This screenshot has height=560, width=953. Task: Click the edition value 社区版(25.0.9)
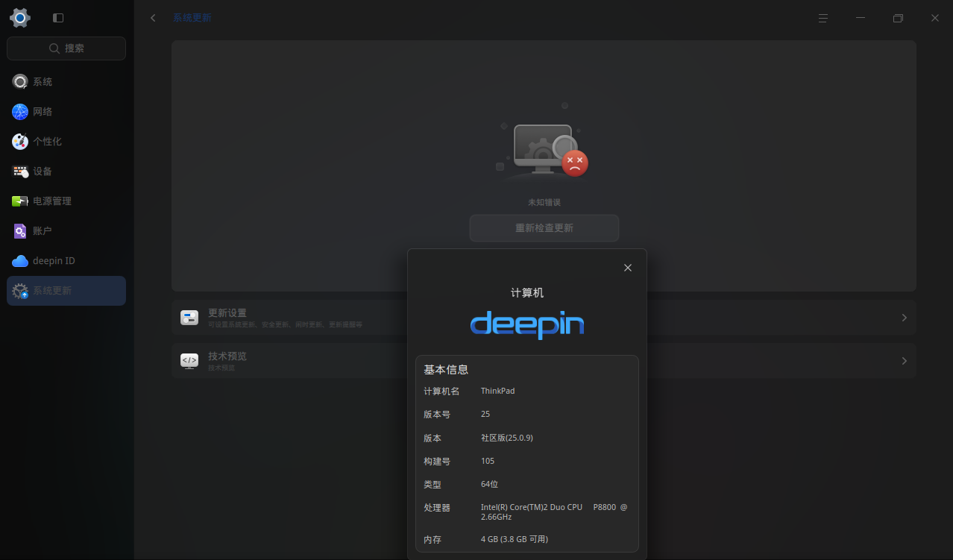click(x=507, y=438)
